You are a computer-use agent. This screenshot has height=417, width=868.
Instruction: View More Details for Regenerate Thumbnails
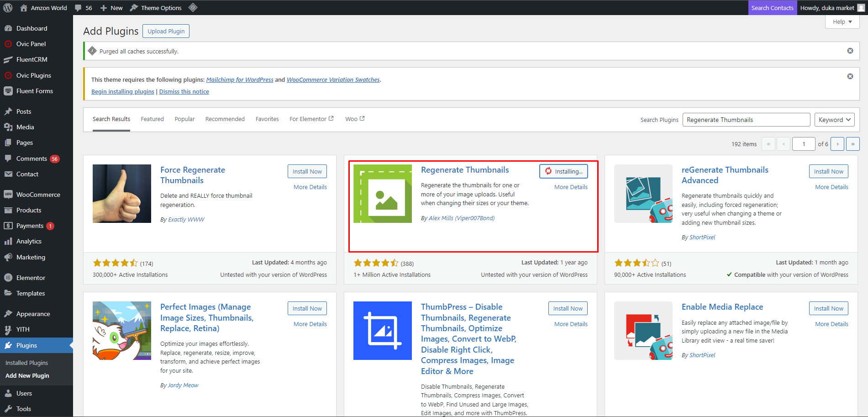pyautogui.click(x=571, y=187)
